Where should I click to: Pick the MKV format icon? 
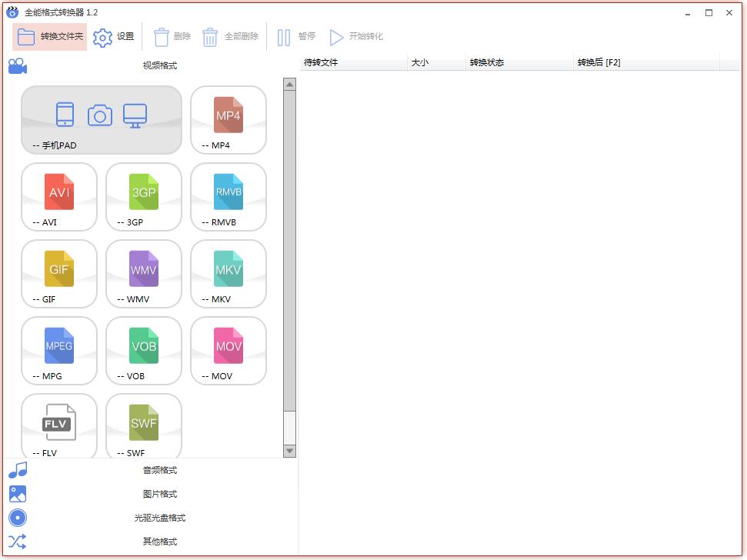(x=228, y=273)
